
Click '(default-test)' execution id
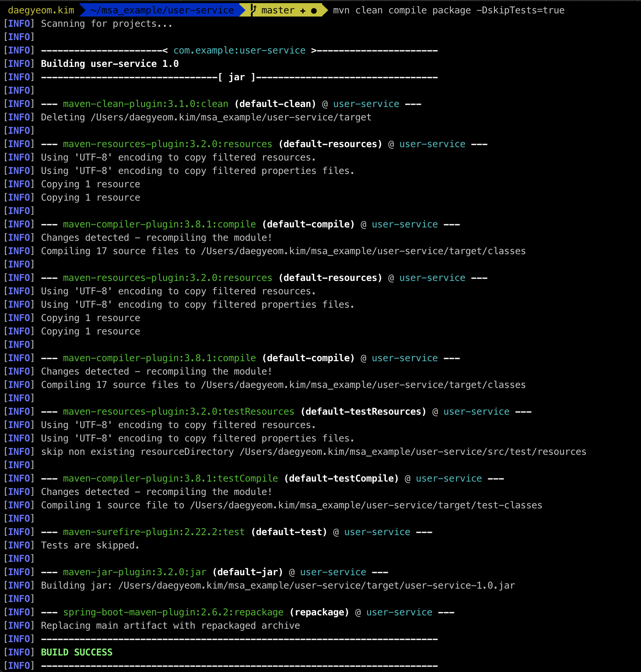point(289,532)
